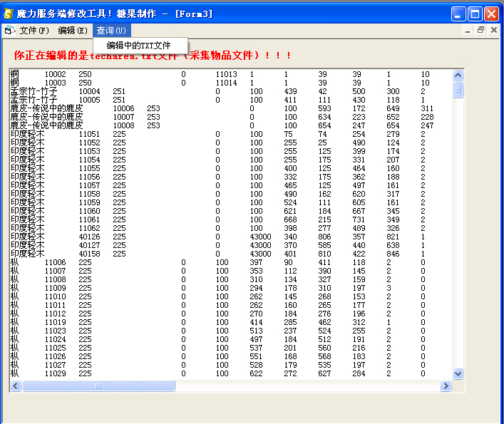Viewport: 504px width, 424px height.
Task: Click 印度轻木 name in row 11051
Action: (27, 134)
